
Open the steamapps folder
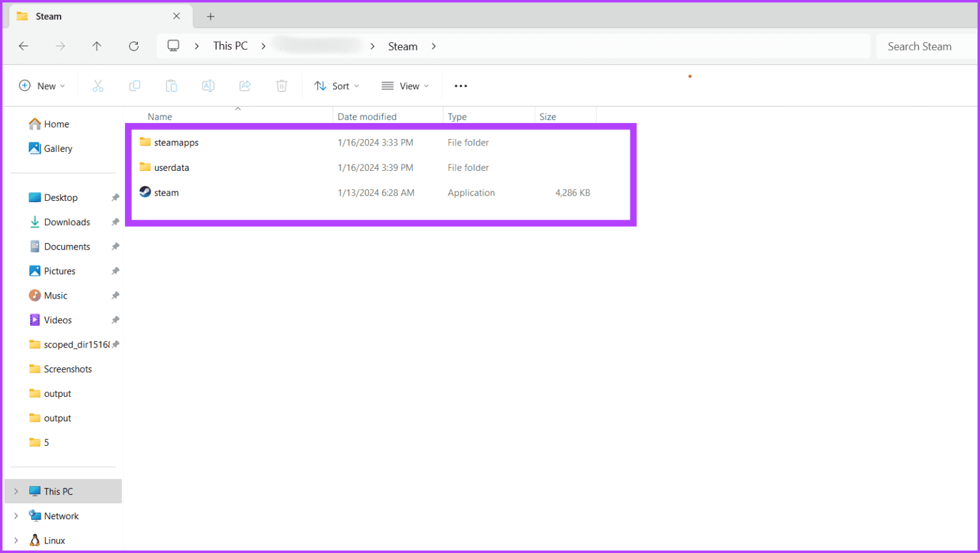[177, 142]
